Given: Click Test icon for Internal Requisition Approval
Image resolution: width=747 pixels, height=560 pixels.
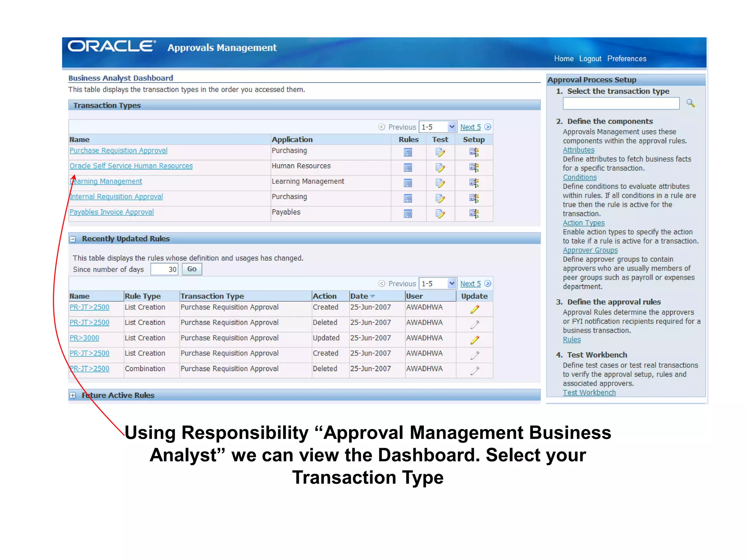Looking at the screenshot, I should pos(440,198).
